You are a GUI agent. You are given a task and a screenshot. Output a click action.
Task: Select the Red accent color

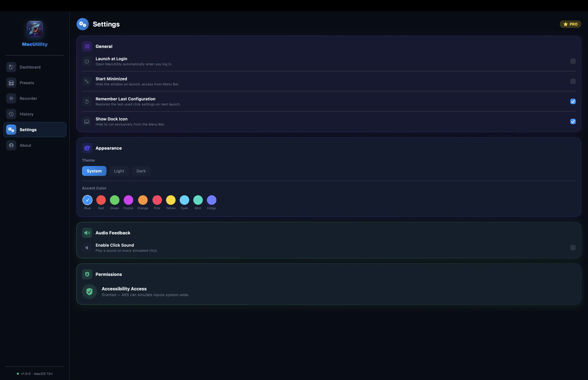101,200
